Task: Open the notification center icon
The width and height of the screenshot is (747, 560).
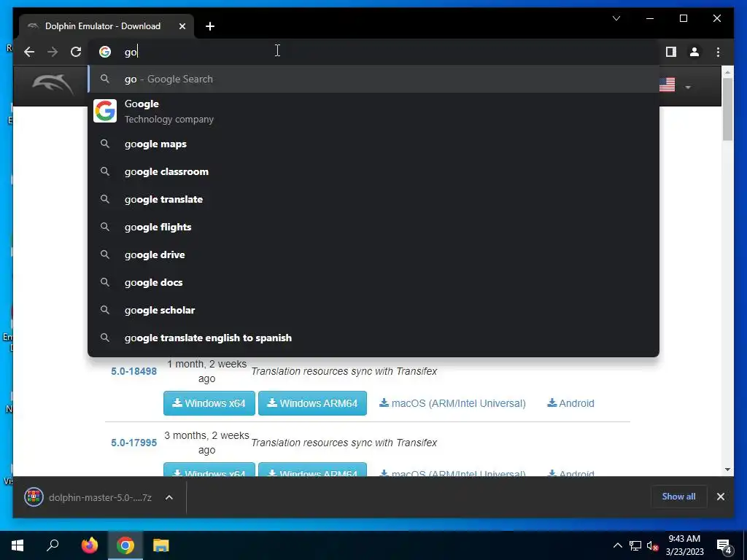Action: click(724, 546)
